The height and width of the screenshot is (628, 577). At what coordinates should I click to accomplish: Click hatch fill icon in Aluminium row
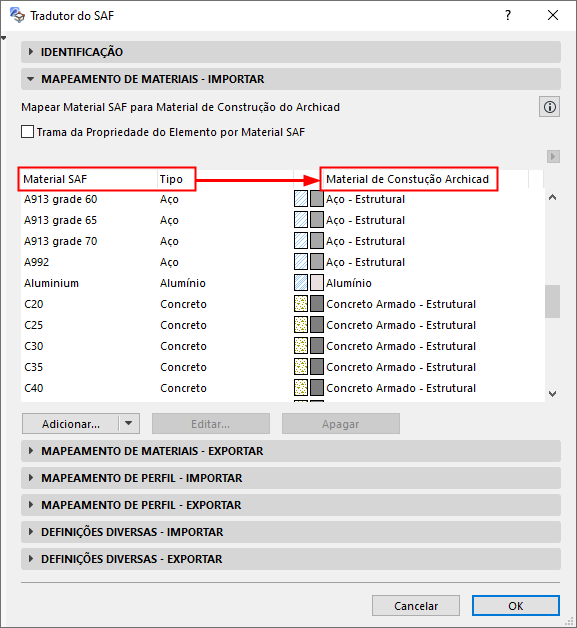(x=301, y=283)
